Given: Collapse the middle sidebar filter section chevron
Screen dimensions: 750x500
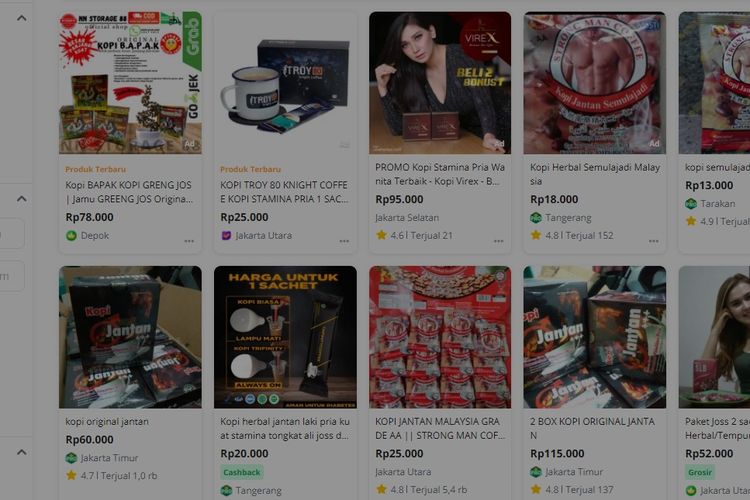Looking at the screenshot, I should pyautogui.click(x=22, y=199).
